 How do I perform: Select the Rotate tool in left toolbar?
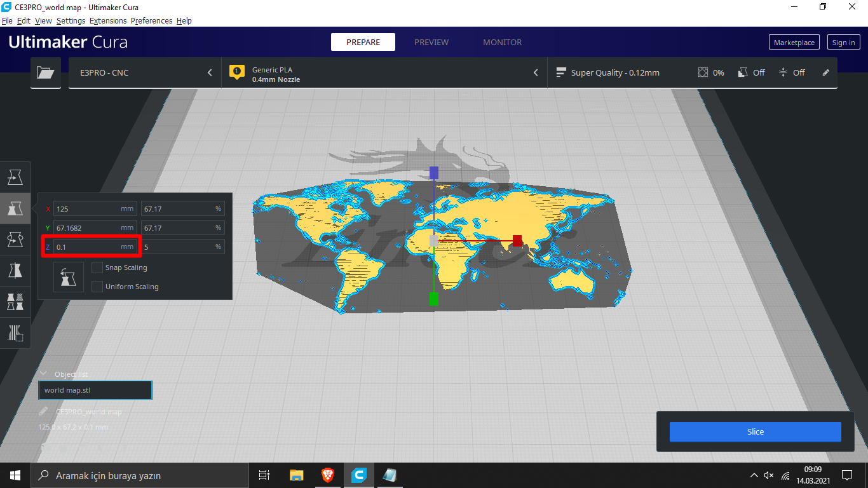(15, 240)
